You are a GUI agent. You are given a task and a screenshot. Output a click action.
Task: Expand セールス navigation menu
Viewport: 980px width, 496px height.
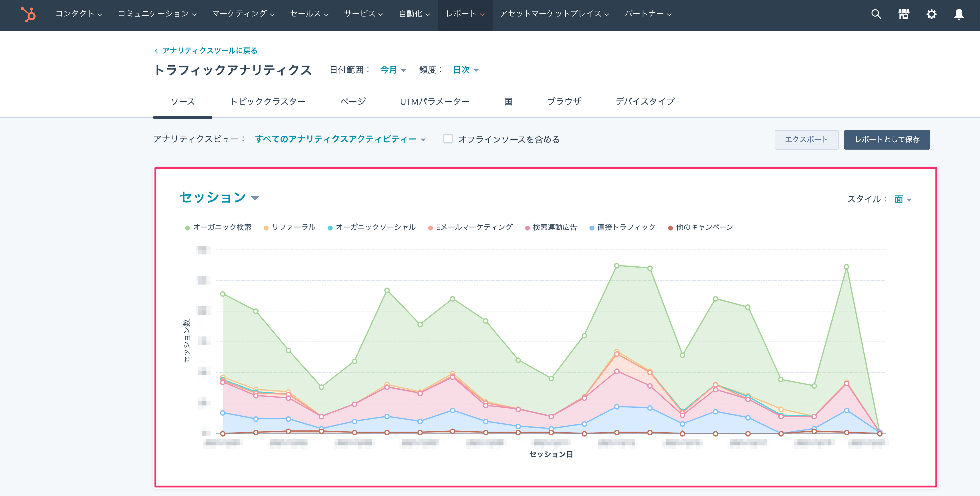coord(309,14)
